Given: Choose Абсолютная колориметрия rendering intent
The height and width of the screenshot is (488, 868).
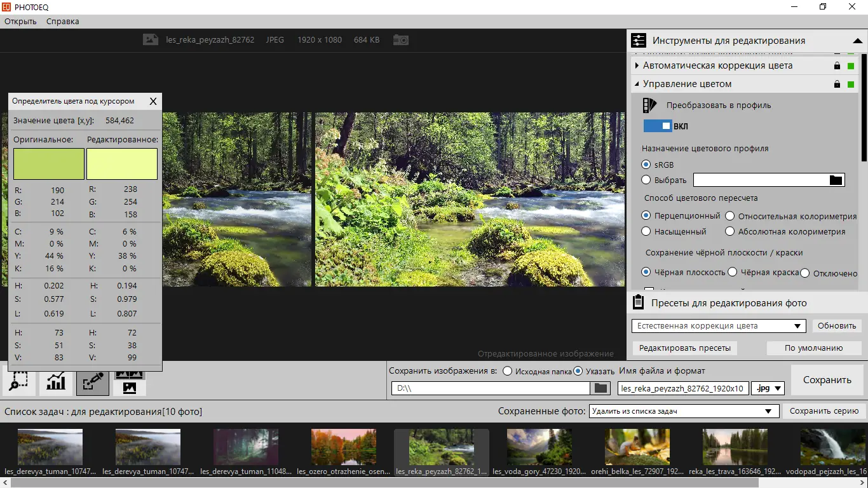Looking at the screenshot, I should point(730,231).
